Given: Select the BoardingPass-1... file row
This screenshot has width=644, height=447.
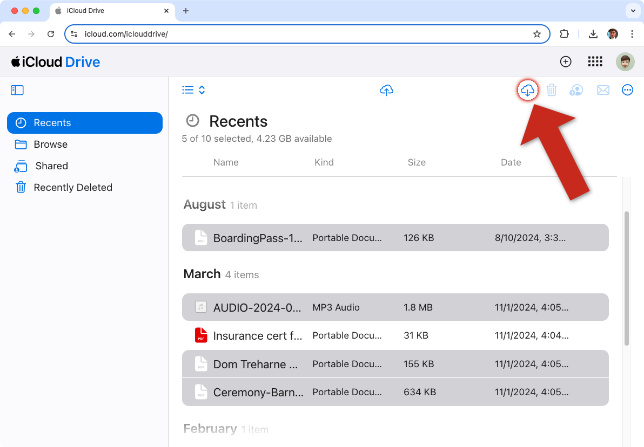Looking at the screenshot, I should tap(395, 238).
